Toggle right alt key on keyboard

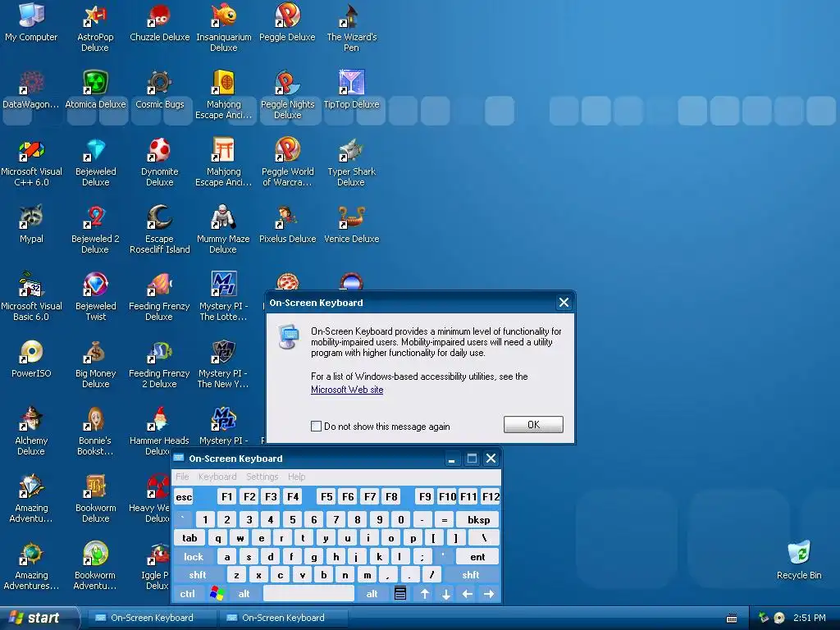click(x=372, y=594)
